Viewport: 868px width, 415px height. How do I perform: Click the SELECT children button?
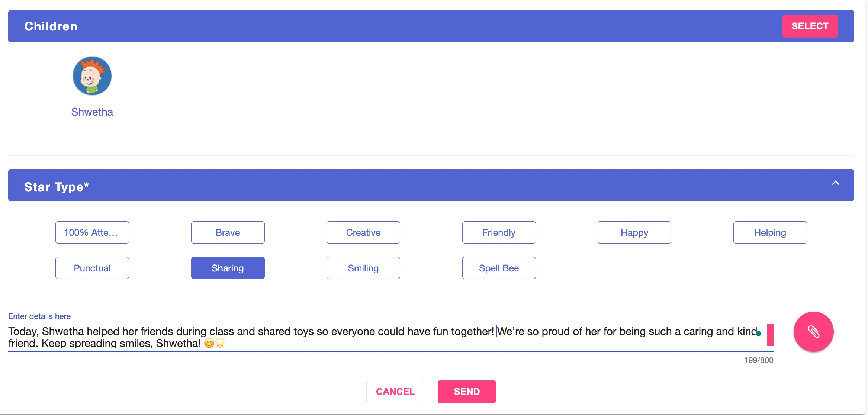810,26
